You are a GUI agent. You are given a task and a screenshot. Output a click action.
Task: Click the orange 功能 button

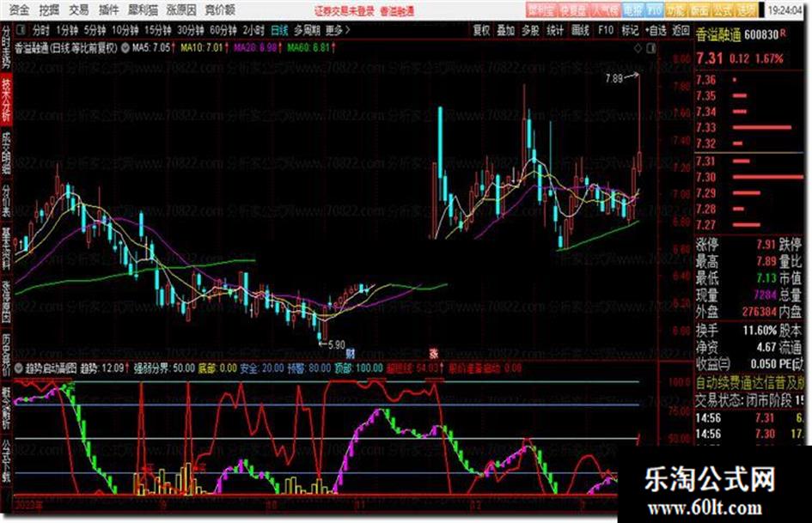tap(675, 10)
